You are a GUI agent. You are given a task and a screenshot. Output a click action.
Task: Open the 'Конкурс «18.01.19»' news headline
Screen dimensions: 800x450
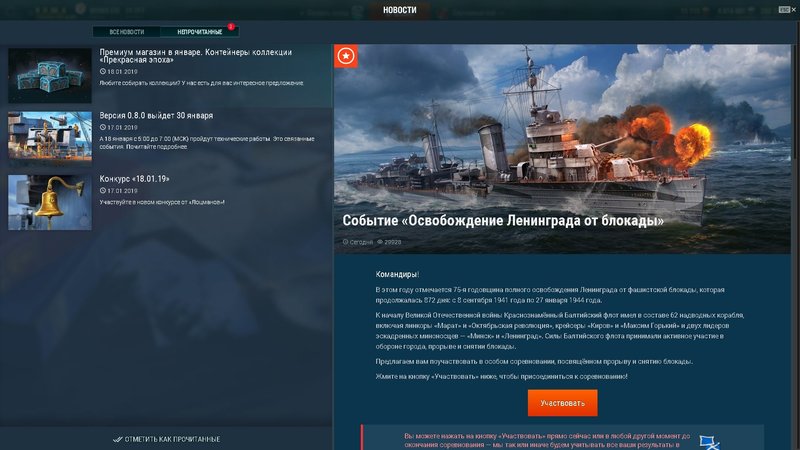pos(134,179)
